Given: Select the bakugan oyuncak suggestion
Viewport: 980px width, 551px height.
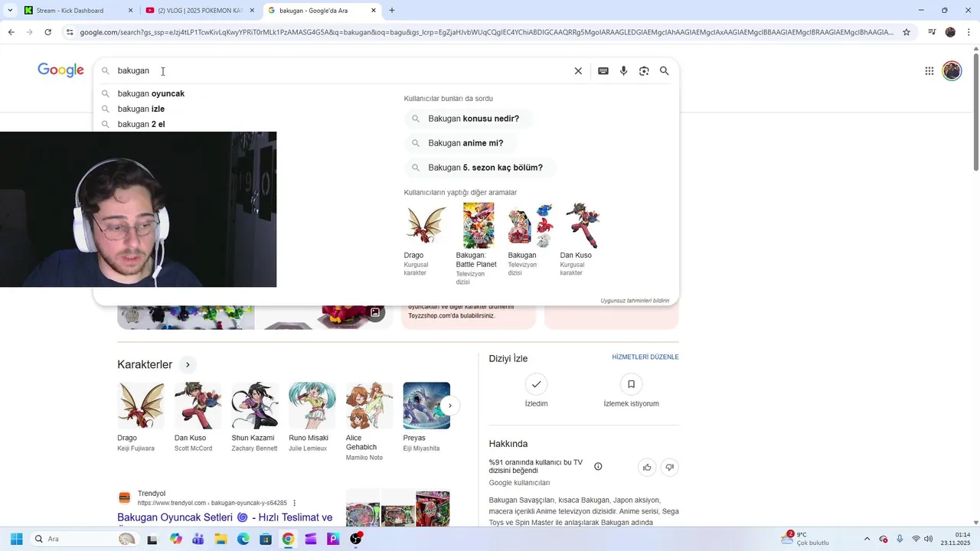Looking at the screenshot, I should [x=151, y=93].
